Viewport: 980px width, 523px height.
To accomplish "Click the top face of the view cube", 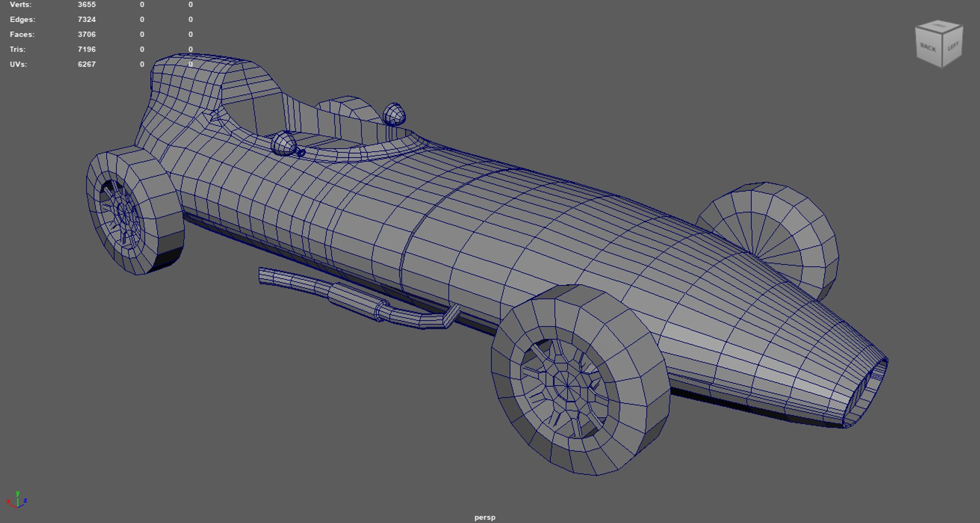I will pyautogui.click(x=939, y=26).
